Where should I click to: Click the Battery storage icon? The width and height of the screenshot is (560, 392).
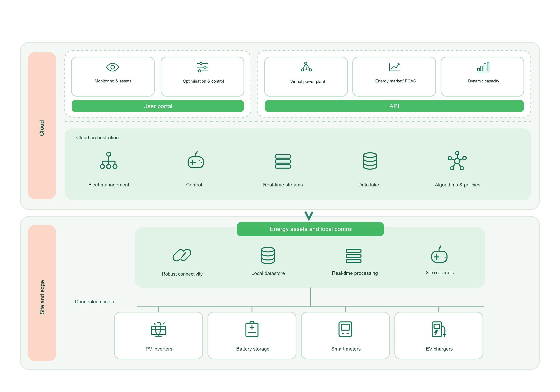click(x=252, y=329)
